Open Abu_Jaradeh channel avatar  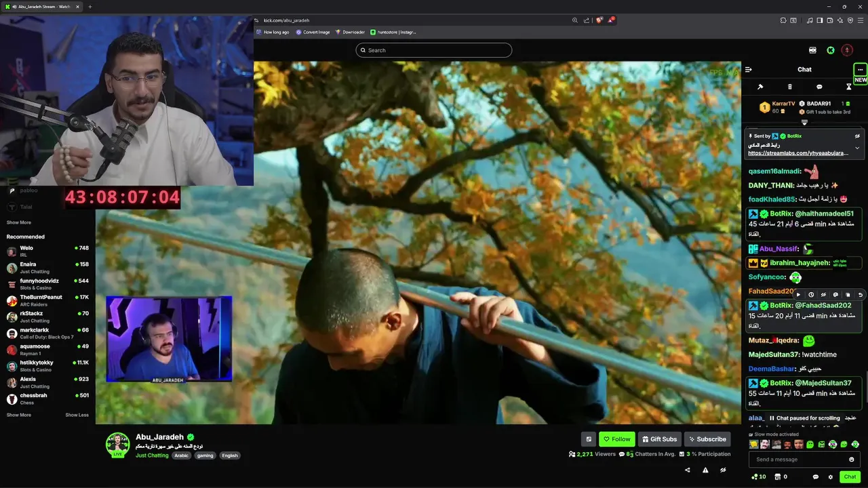click(x=117, y=444)
